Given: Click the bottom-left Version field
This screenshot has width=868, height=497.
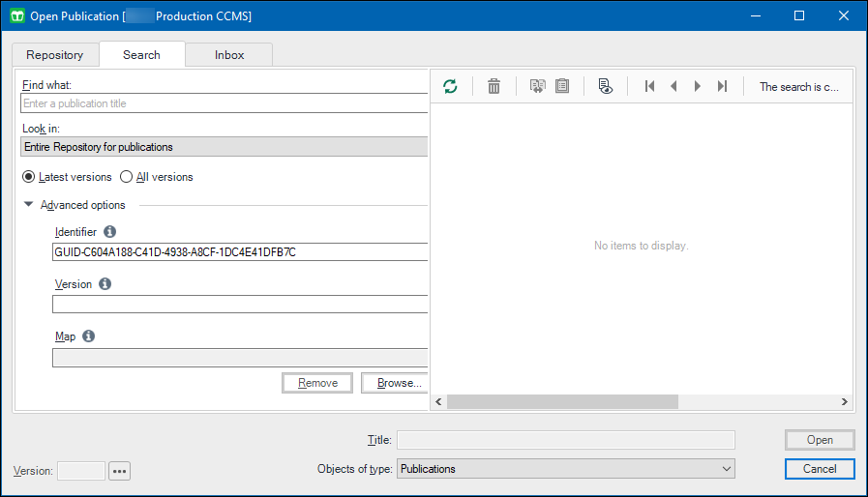Looking at the screenshot, I should tap(81, 471).
